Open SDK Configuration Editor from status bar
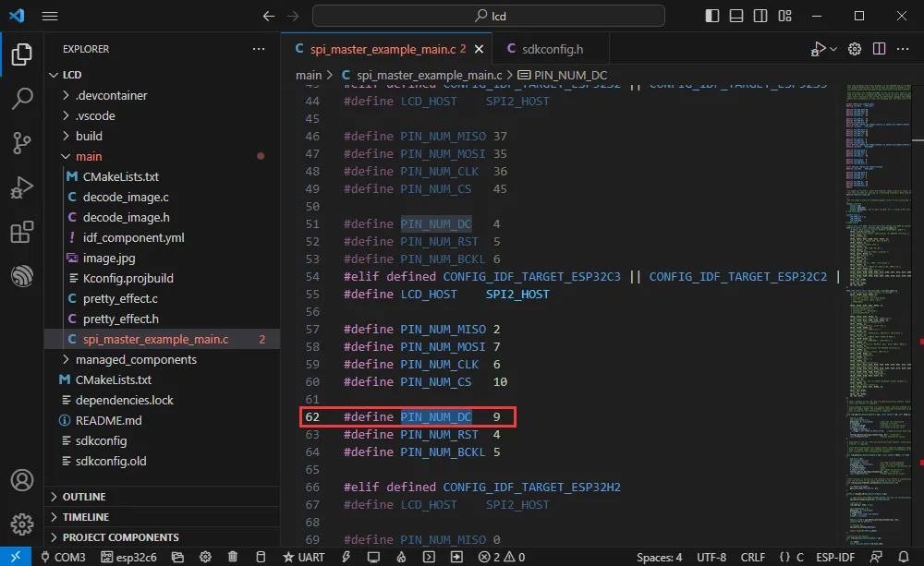Image resolution: width=924 pixels, height=566 pixels. coord(205,556)
